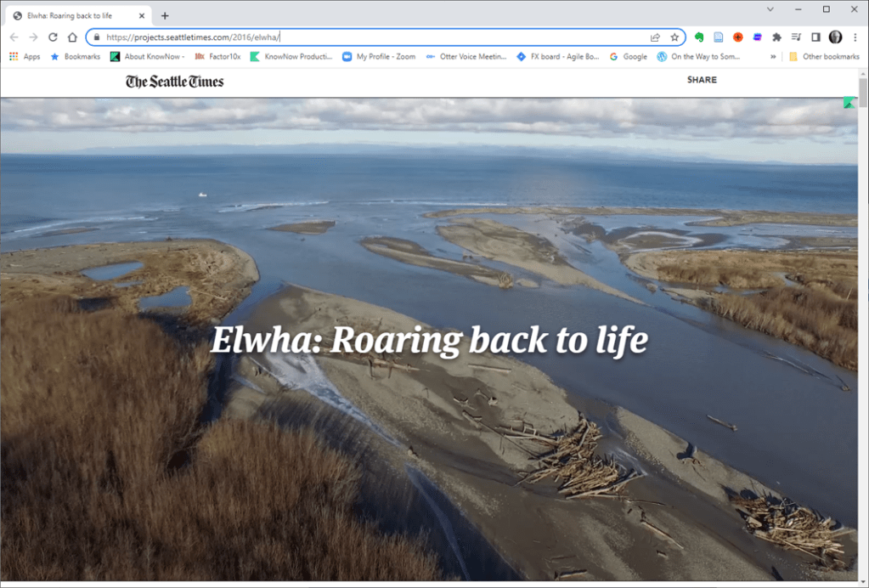Expand the hidden bookmarks overflow chevron
This screenshot has height=588, width=869.
773,57
